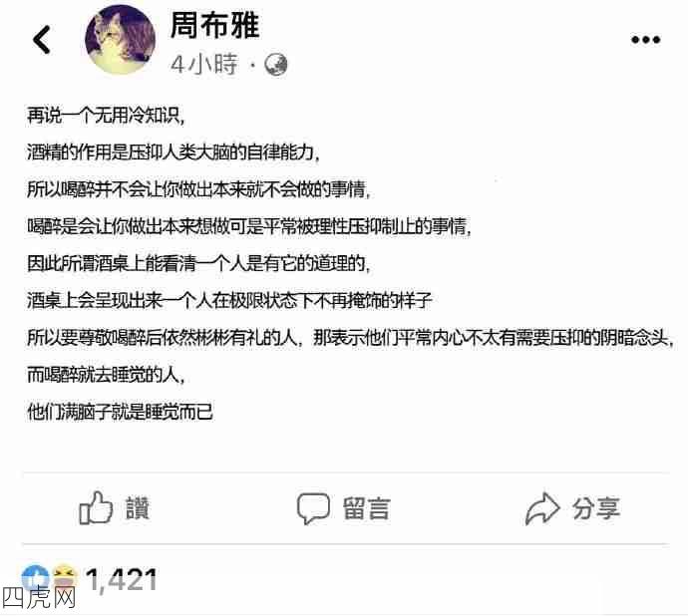The height and width of the screenshot is (616, 688).
Task: Open the 1,421 reactions count list
Action: 122,579
